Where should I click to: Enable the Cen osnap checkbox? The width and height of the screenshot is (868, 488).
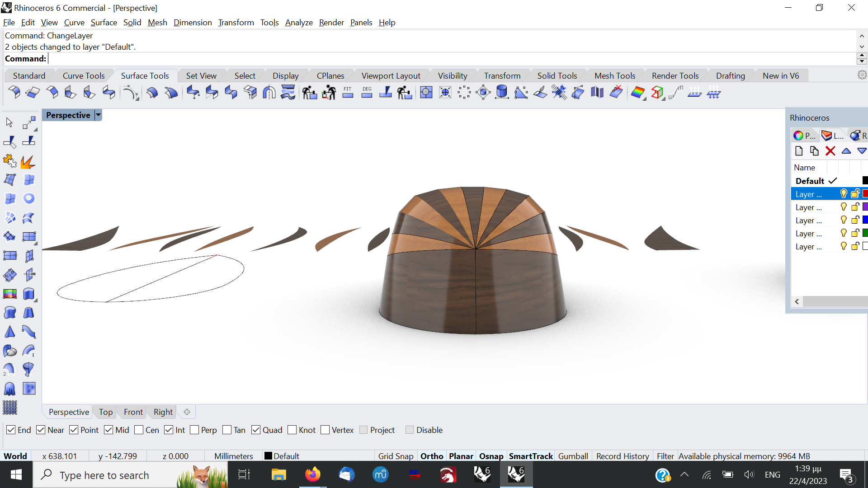pyautogui.click(x=139, y=430)
